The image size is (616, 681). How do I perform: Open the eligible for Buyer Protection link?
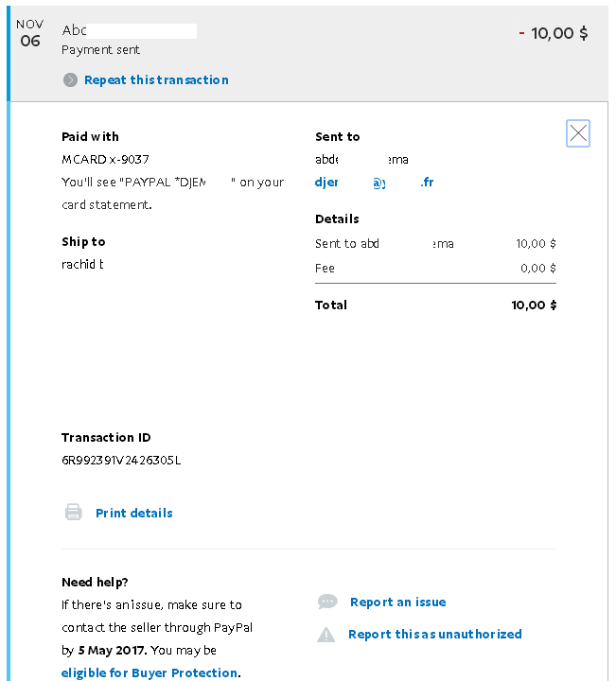tap(150, 673)
